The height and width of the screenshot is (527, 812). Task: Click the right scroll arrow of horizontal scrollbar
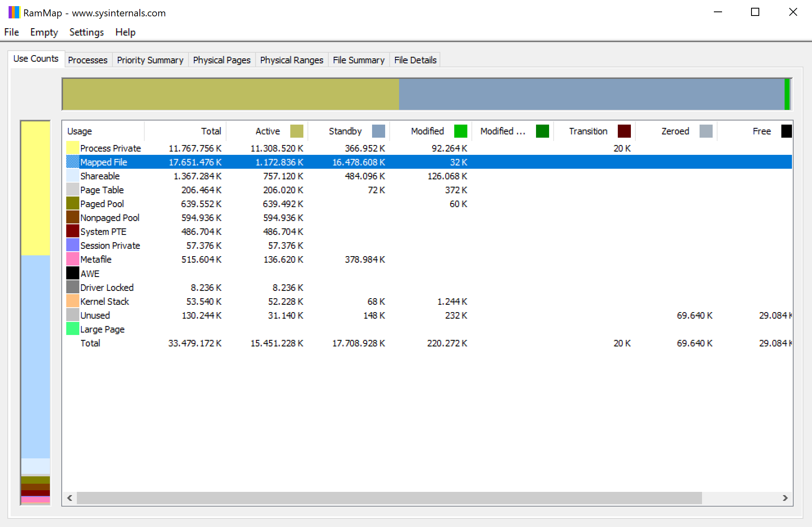pos(785,498)
